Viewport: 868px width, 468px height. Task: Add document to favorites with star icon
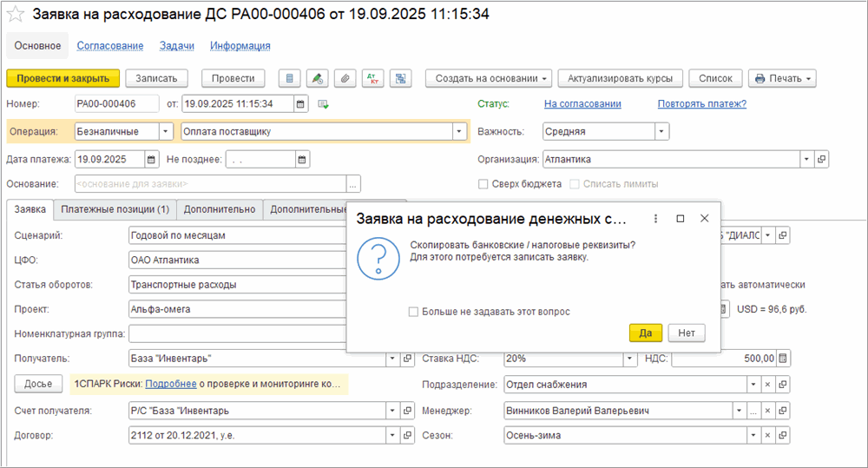tap(15, 15)
